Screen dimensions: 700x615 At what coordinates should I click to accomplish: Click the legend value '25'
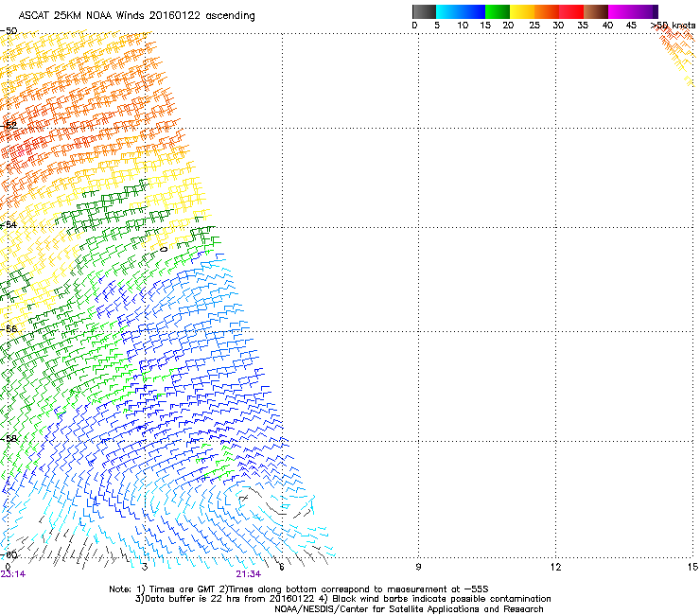(x=534, y=26)
